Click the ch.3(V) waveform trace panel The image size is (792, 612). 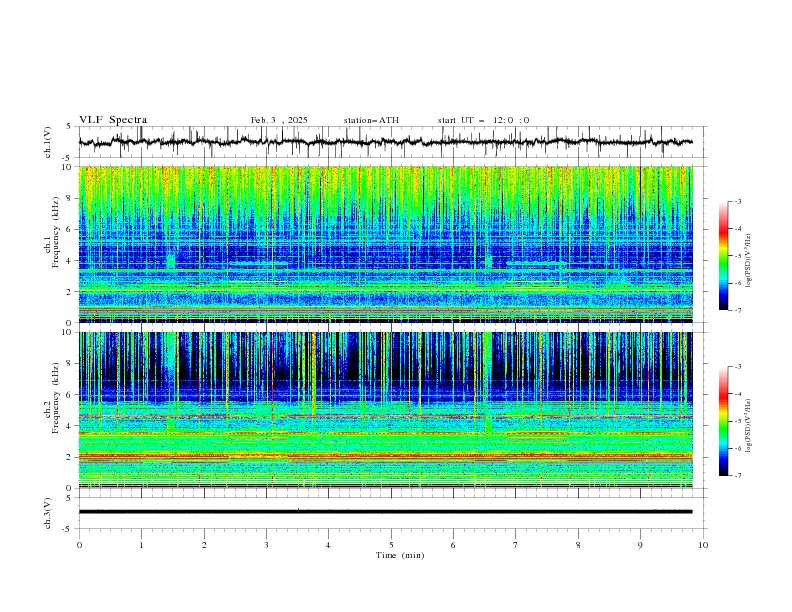coord(393,513)
